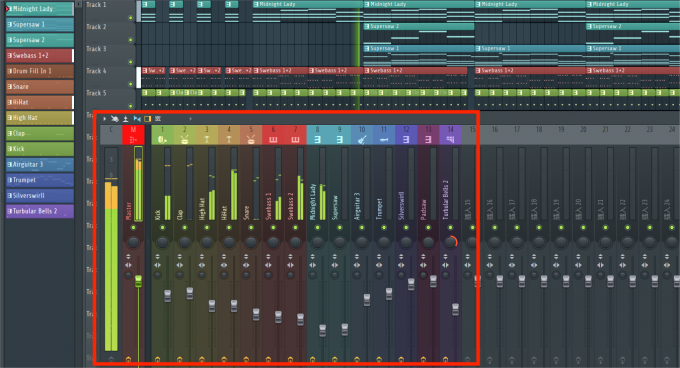Screen dimensions: 680x368
Task: Select the Snare pattern in the picker
Action: [x=40, y=87]
